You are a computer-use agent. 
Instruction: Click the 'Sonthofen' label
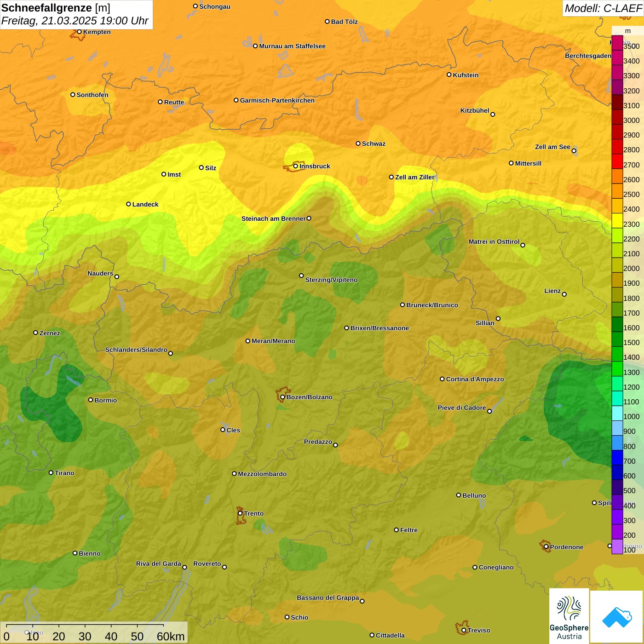pos(92,95)
